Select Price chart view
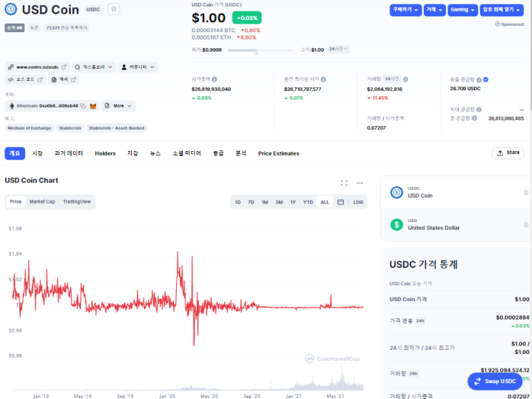The image size is (532, 399). point(16,202)
